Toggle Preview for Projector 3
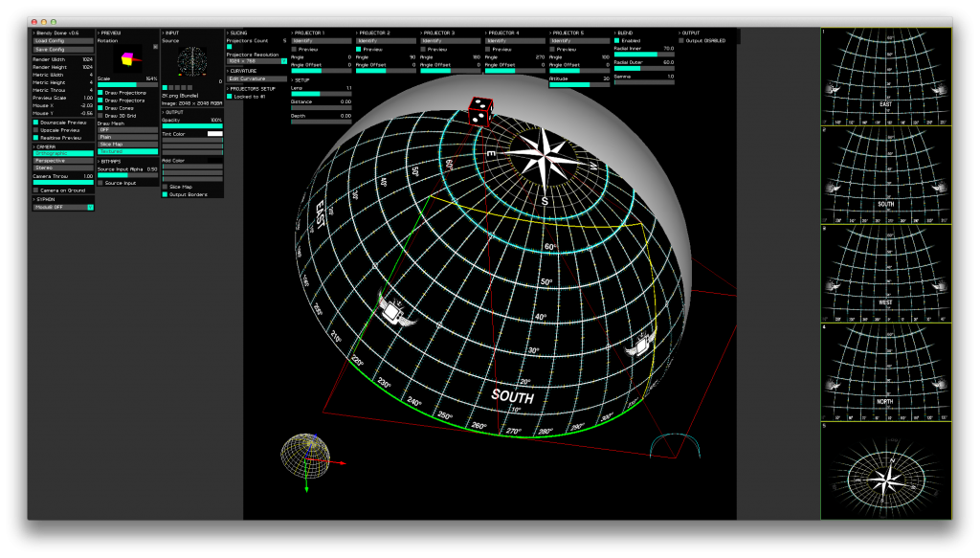Screen dimensions: 980x558 (x=423, y=51)
